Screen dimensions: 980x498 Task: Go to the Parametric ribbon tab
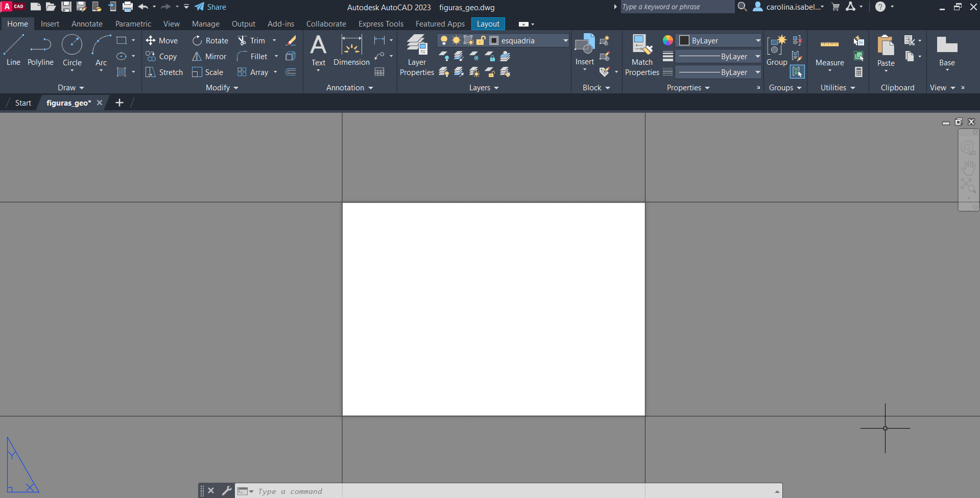133,24
